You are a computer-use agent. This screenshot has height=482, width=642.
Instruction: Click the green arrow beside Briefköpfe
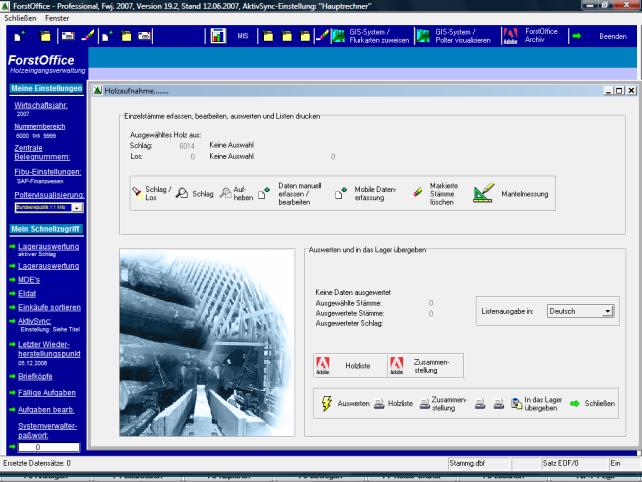point(12,376)
